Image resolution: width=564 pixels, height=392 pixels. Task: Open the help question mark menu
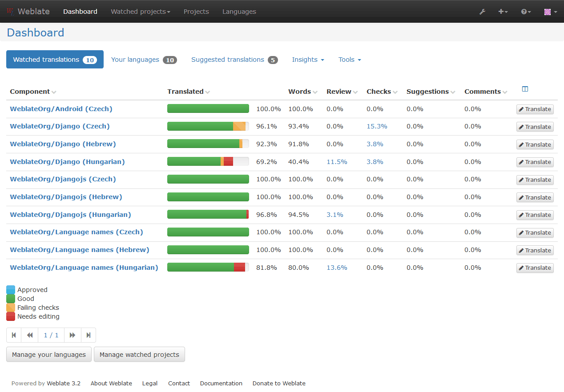(x=526, y=12)
